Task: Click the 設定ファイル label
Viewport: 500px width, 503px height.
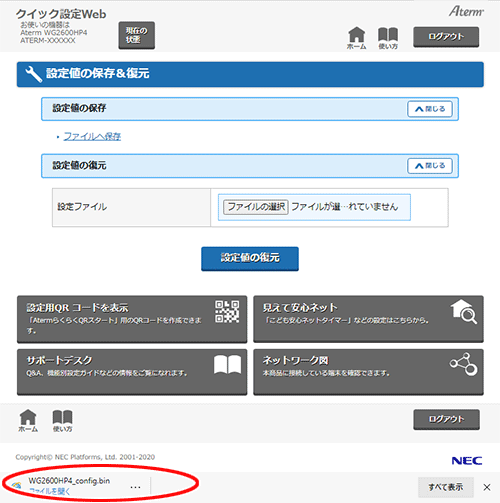Action: point(82,207)
